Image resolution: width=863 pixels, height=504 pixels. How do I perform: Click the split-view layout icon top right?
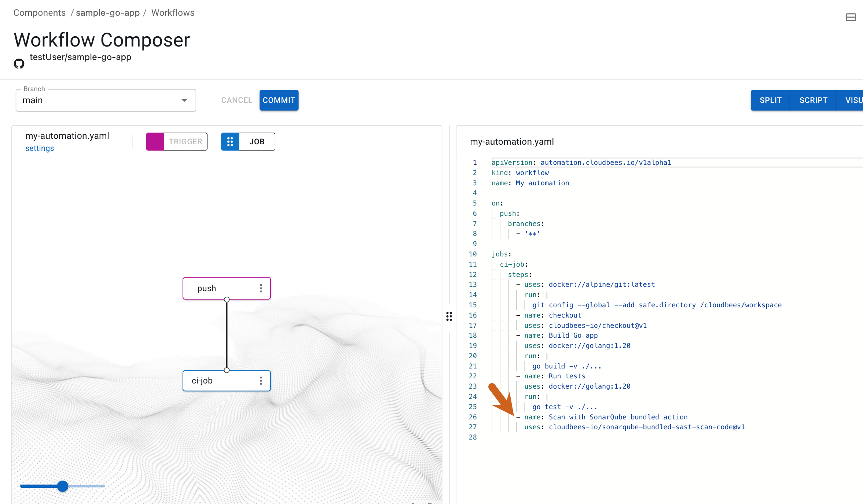pos(851,17)
